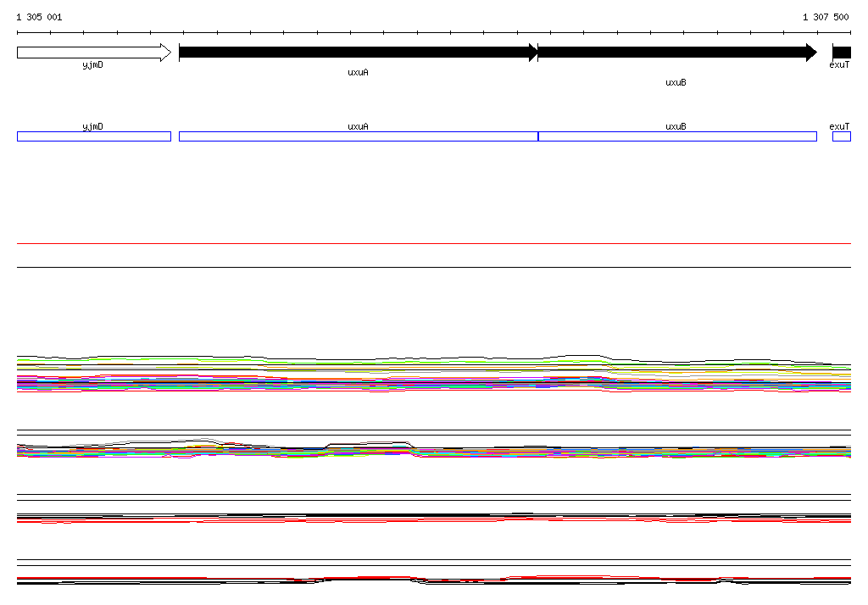Click the exuT label under the black block

coord(839,64)
